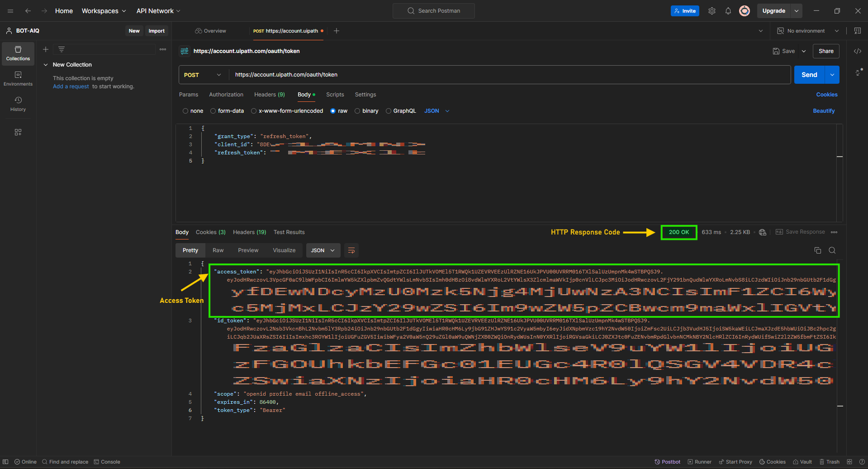The image size is (868, 469).
Task: Open Trash in the status bar
Action: (x=830, y=462)
